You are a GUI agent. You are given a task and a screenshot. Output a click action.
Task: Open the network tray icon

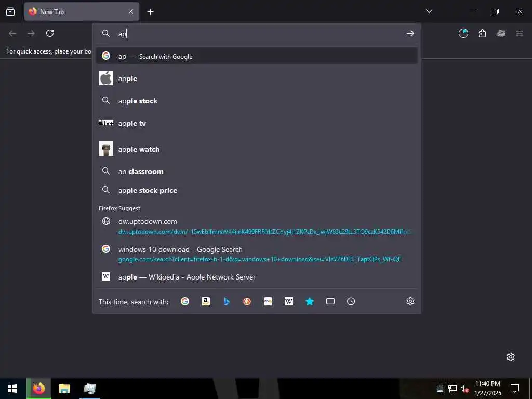453,389
